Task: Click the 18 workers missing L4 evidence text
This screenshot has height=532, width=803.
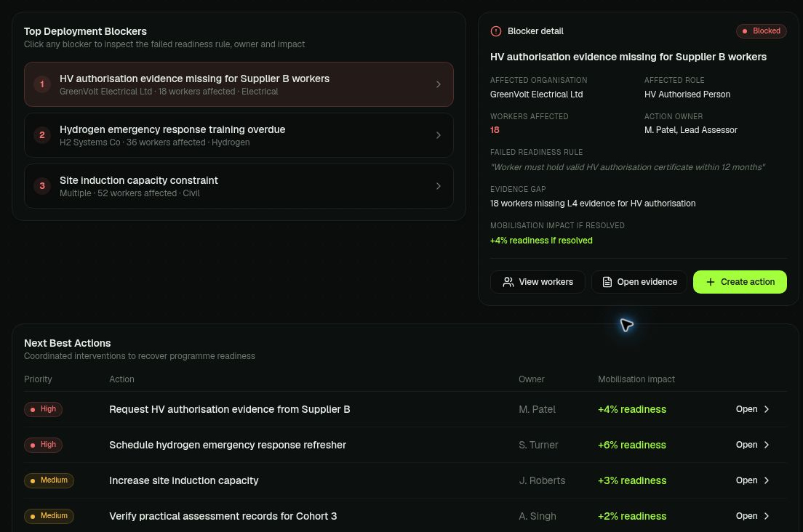Action: (593, 203)
